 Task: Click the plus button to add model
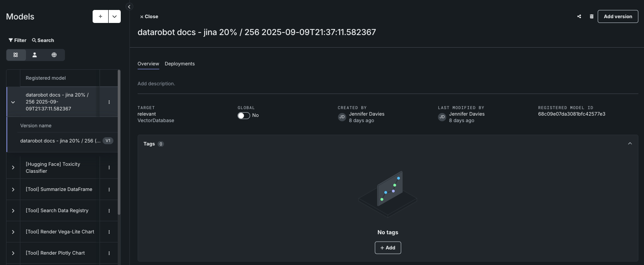(x=100, y=16)
